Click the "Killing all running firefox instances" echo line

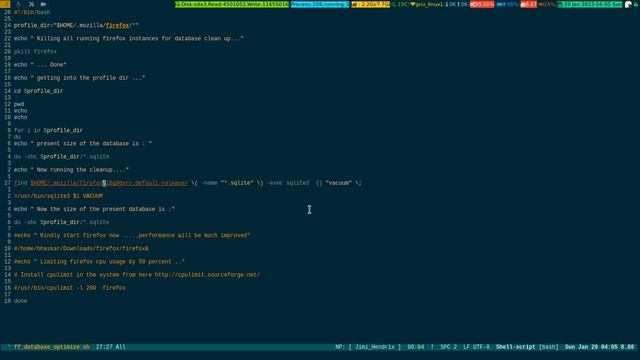point(129,38)
